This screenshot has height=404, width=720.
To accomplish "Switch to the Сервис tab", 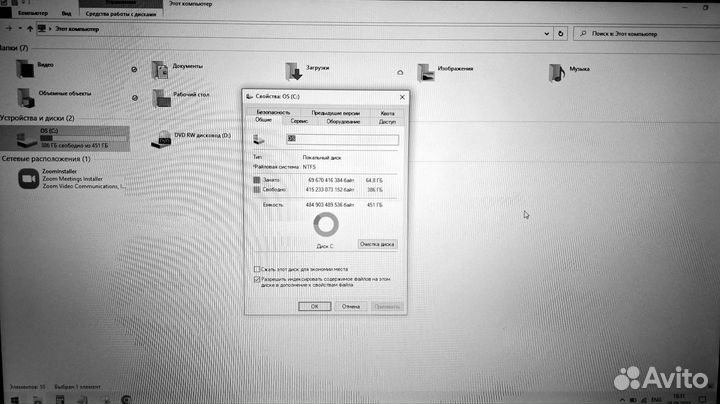I will (x=299, y=121).
